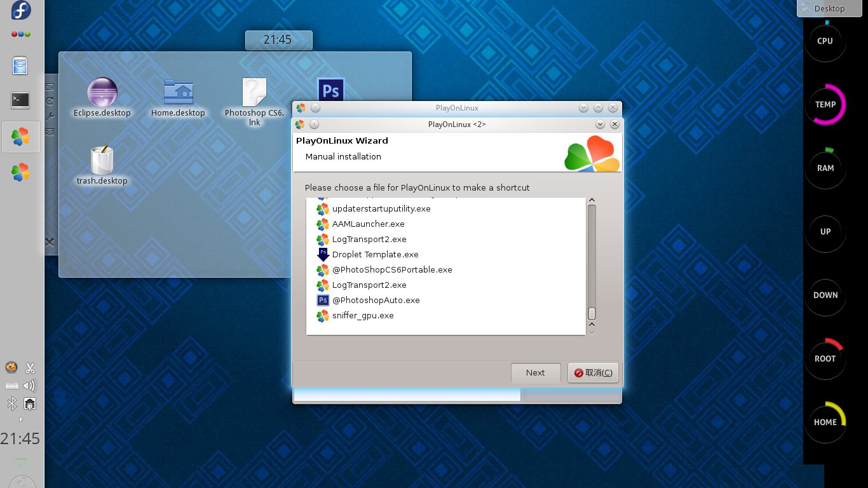
Task: Select Droplet Template.exe entry
Action: 375,254
